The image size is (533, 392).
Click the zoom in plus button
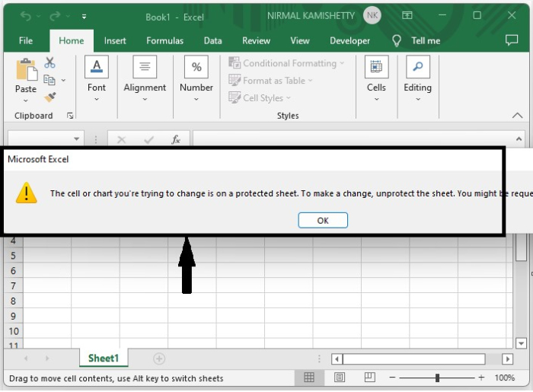[481, 378]
